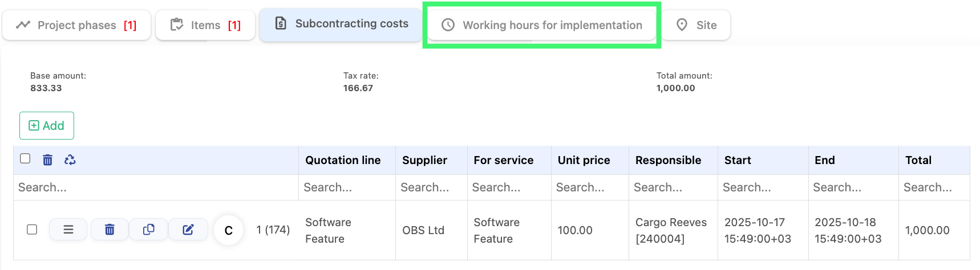Screen dimensions: 980x270
Task: Click the round C status badge
Action: (228, 230)
